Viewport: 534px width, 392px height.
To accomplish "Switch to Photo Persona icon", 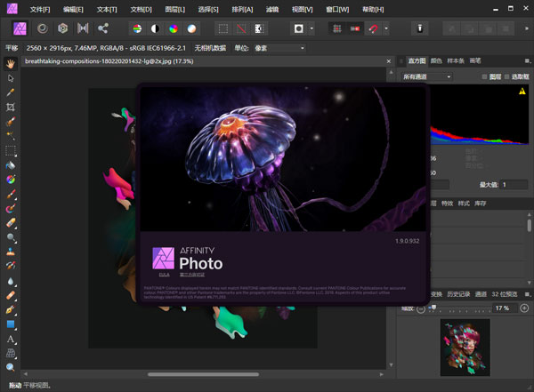I will (x=19, y=28).
